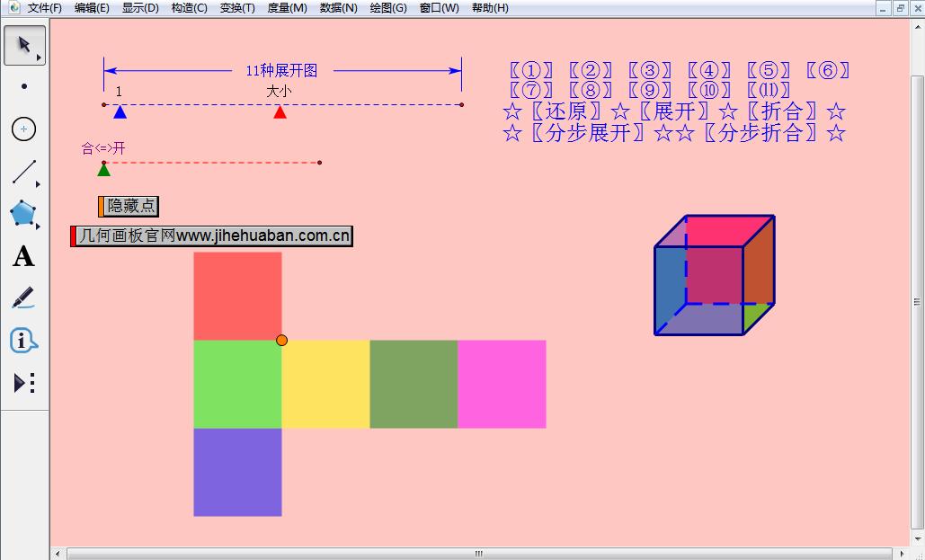Click the red 大小 slider triangle
The width and height of the screenshot is (925, 560).
(280, 112)
